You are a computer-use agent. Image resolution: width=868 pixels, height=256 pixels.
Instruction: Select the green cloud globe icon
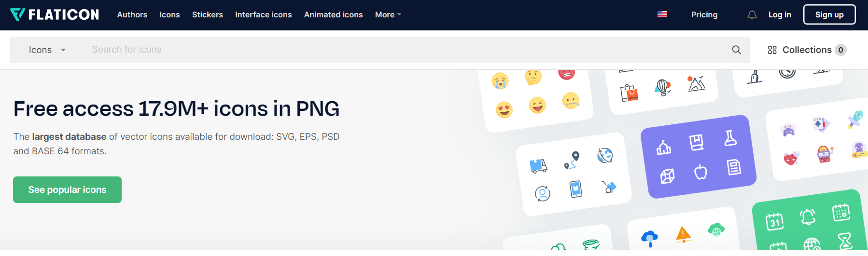[716, 229]
